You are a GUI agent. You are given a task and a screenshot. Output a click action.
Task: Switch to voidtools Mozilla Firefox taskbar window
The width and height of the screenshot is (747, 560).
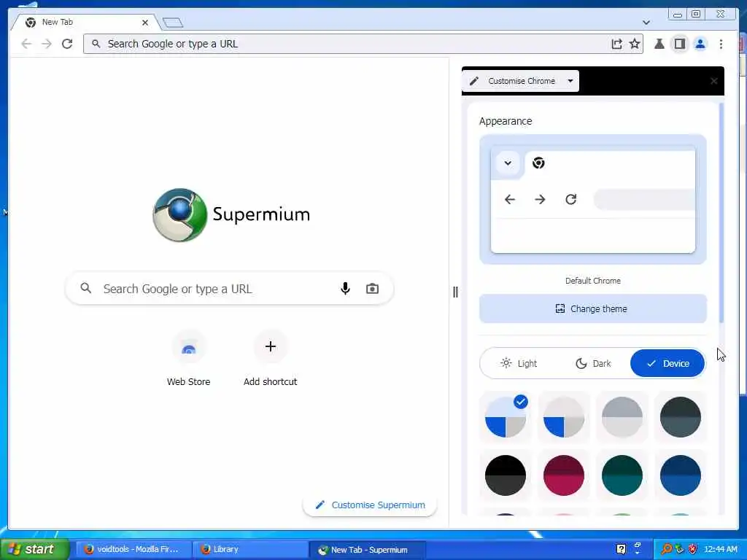click(133, 549)
